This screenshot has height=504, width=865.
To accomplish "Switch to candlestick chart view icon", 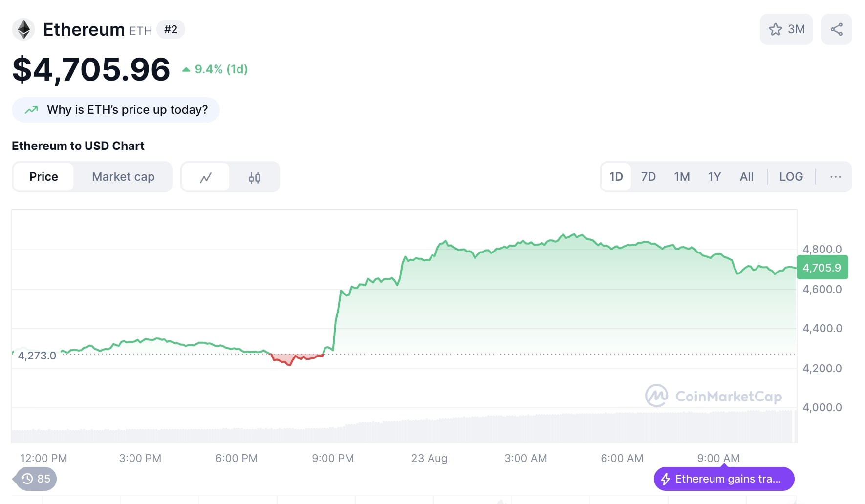I will click(255, 177).
